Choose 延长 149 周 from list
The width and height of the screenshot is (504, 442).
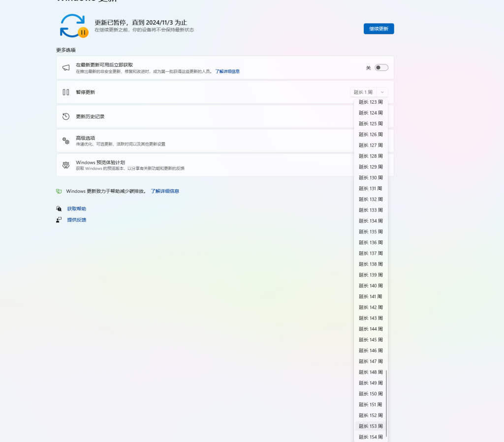point(371,383)
